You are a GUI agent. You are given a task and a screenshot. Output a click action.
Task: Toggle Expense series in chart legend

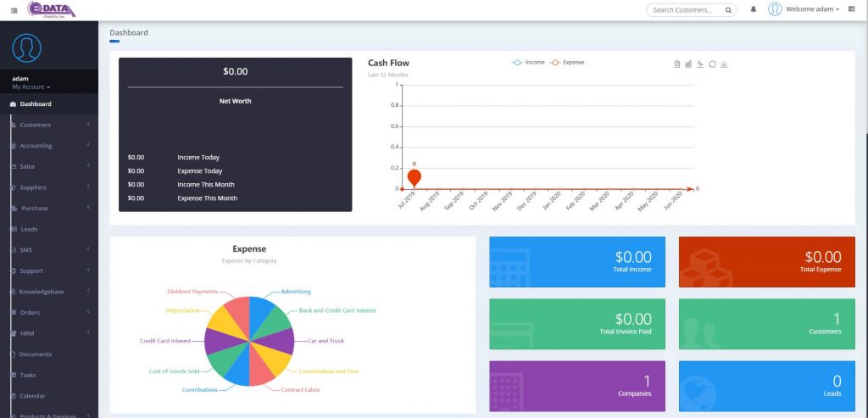(568, 62)
